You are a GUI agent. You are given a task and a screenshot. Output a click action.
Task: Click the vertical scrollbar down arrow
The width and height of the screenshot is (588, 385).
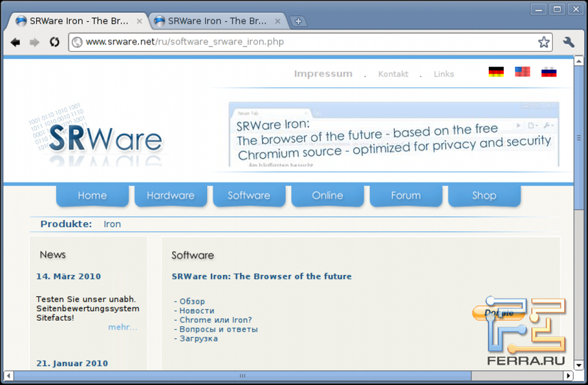pos(578,364)
